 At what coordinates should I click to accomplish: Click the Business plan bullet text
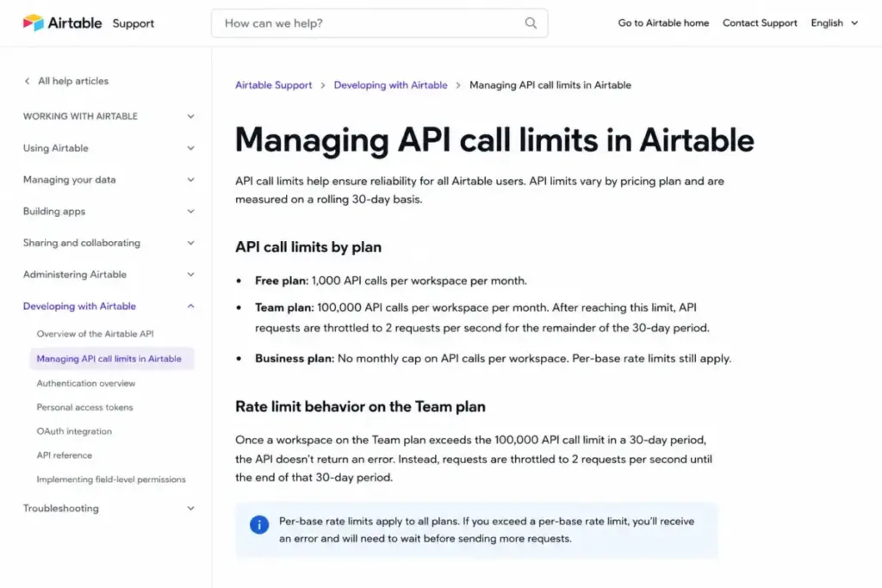pyautogui.click(x=494, y=359)
